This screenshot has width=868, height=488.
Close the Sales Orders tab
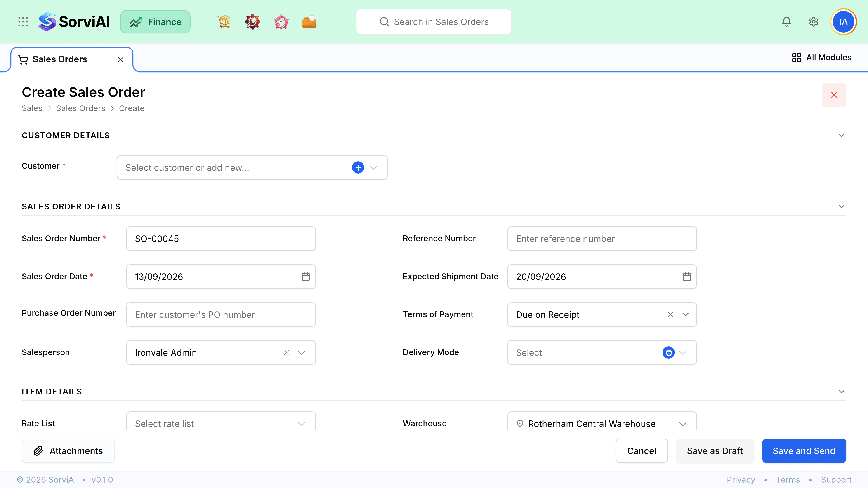click(x=121, y=60)
